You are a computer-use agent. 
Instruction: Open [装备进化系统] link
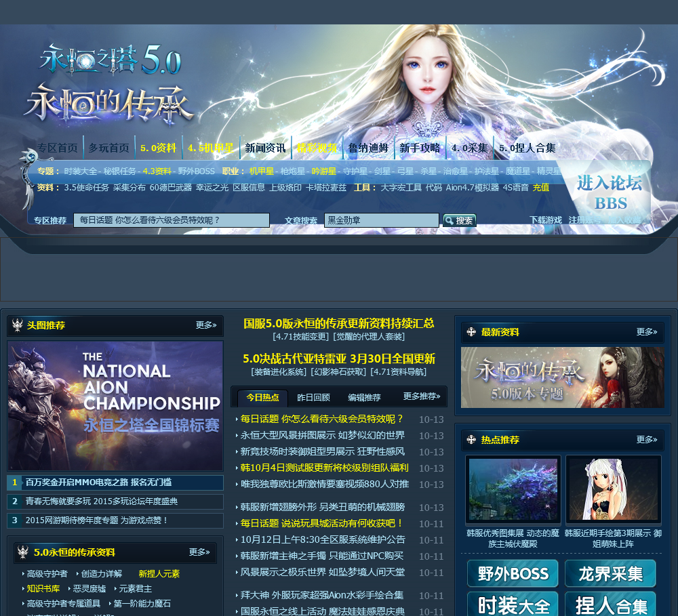279,372
